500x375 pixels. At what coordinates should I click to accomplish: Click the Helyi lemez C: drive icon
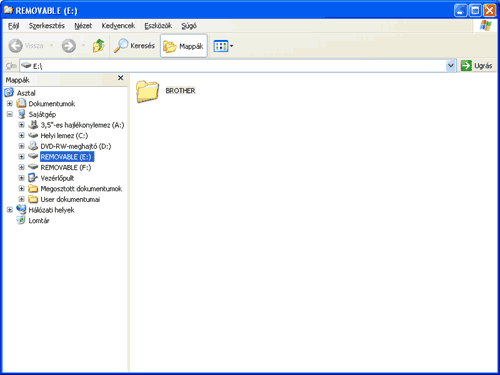pos(33,135)
